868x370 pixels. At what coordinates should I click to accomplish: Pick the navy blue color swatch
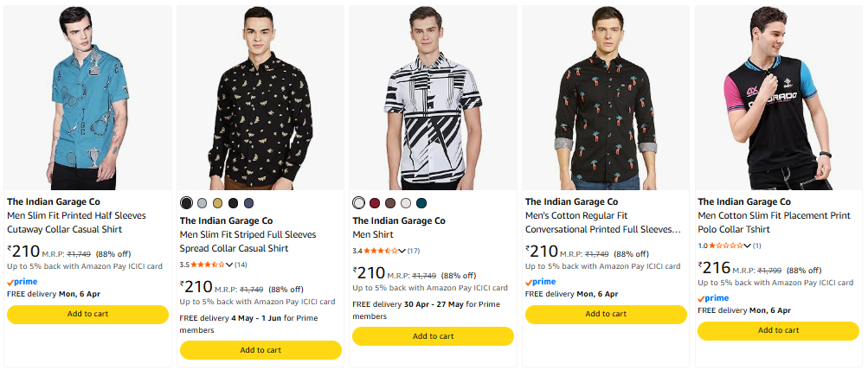click(248, 203)
